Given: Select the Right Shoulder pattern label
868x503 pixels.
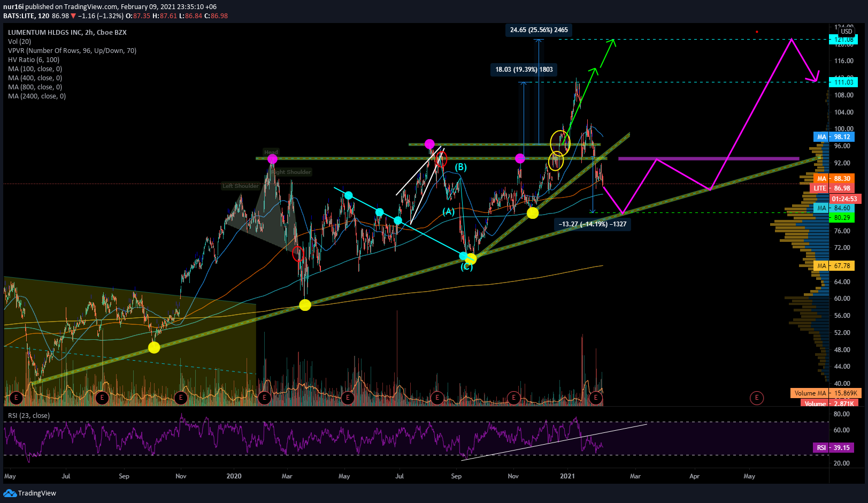Looking at the screenshot, I should (291, 172).
